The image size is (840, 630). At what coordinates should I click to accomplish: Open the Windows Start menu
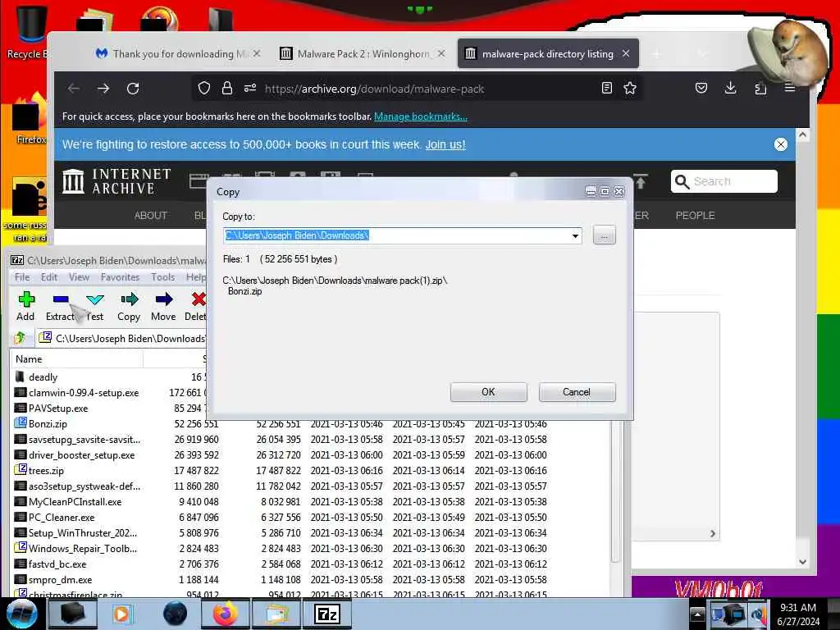[x=21, y=614]
